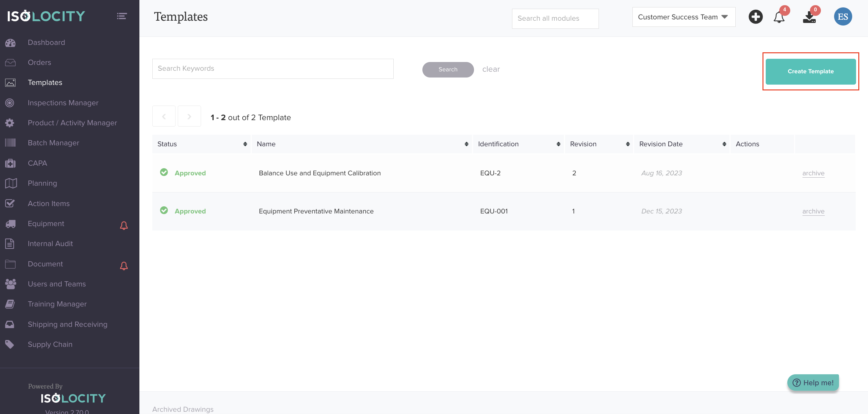The height and width of the screenshot is (414, 868).
Task: Click the notifications bell icon
Action: (x=779, y=17)
